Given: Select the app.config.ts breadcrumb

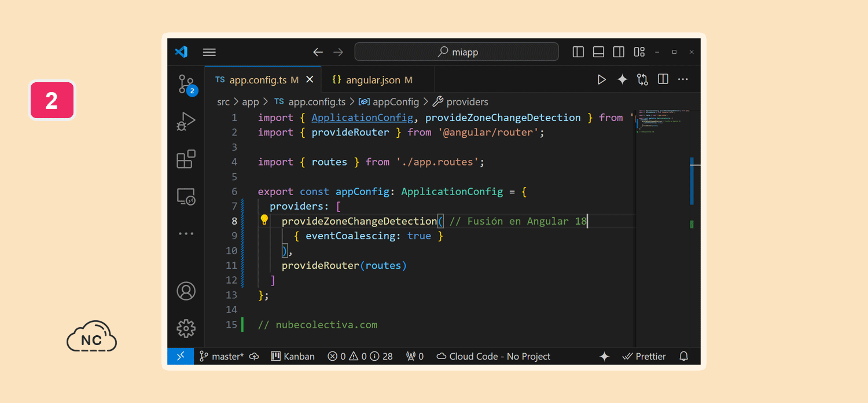Looking at the screenshot, I should coord(310,102).
